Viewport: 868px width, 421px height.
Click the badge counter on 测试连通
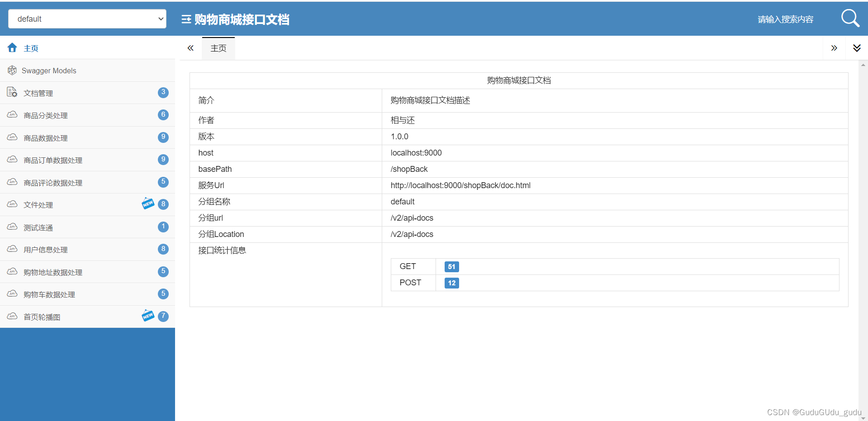pos(163,227)
